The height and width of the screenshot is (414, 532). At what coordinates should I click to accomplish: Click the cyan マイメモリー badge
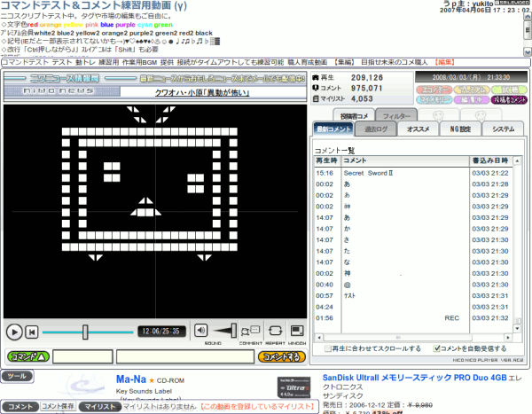click(x=434, y=100)
